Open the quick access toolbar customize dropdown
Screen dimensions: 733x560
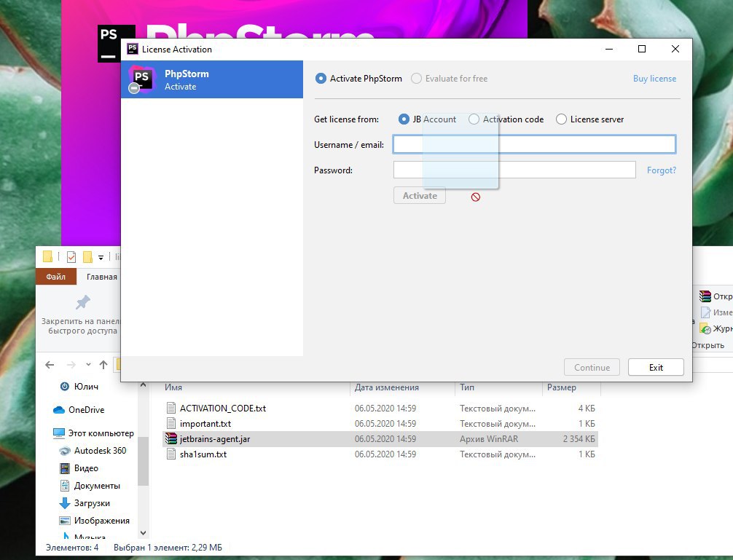pos(101,257)
